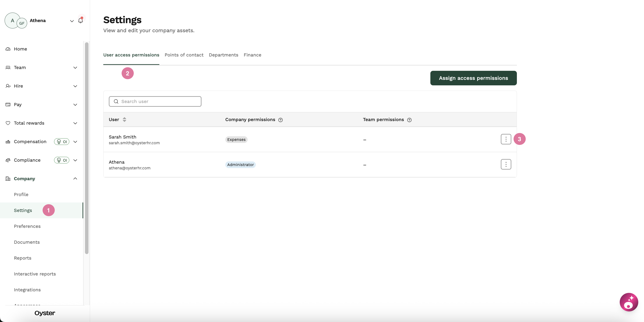Expand the Total rewards section

point(75,123)
